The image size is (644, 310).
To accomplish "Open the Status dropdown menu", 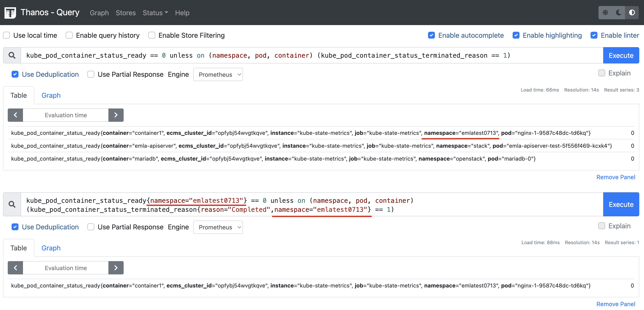I will coord(155,13).
